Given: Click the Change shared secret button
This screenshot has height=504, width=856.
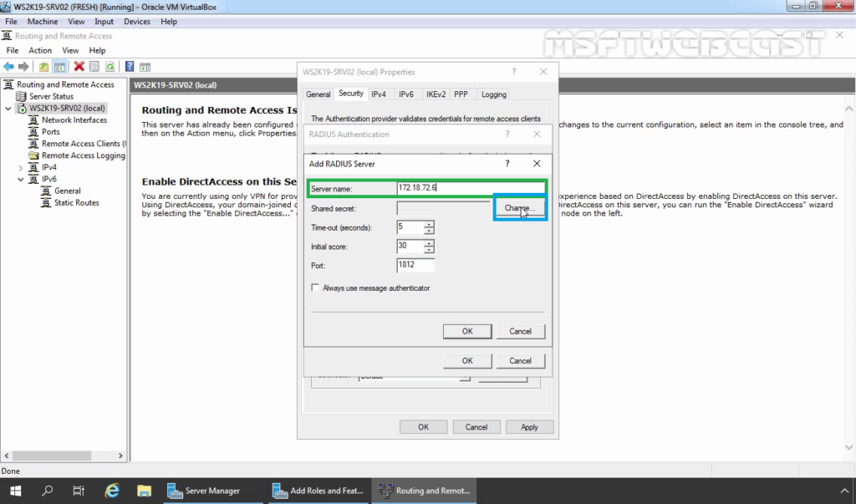Looking at the screenshot, I should [x=520, y=208].
